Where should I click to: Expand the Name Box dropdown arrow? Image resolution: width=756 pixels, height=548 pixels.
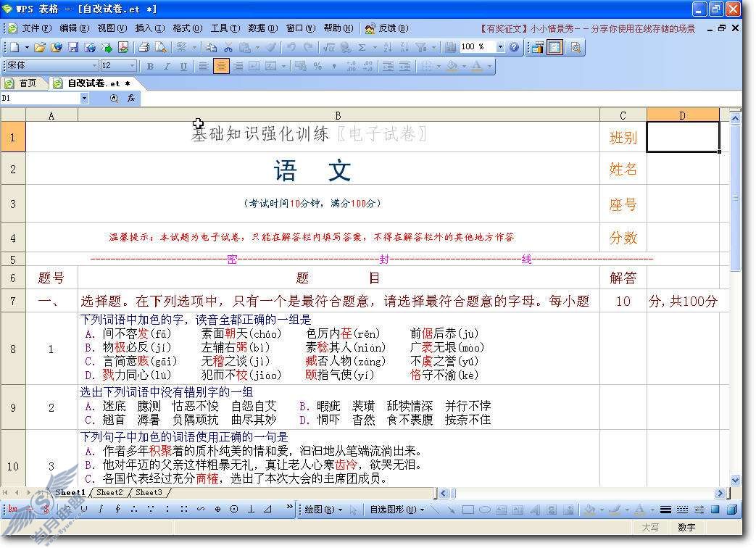pos(84,99)
